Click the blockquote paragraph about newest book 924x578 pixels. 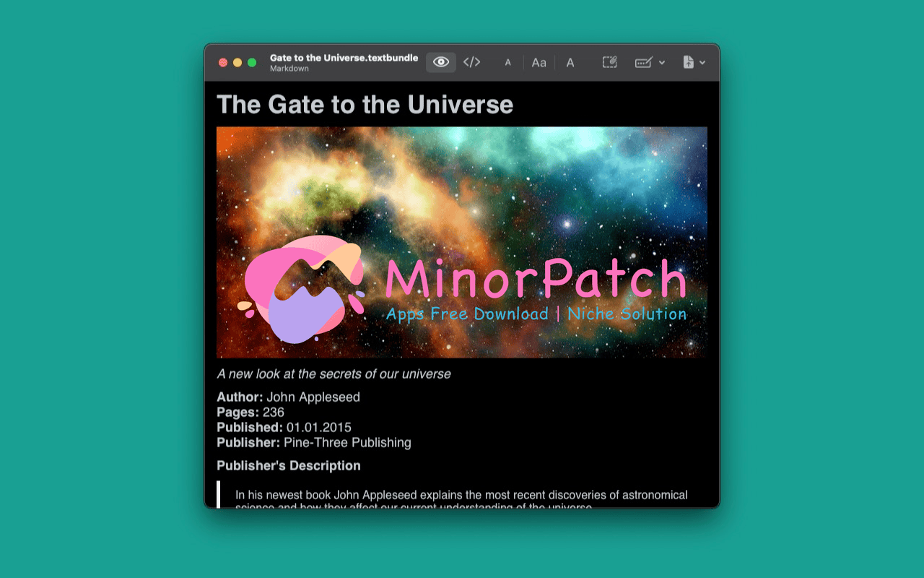point(461,499)
